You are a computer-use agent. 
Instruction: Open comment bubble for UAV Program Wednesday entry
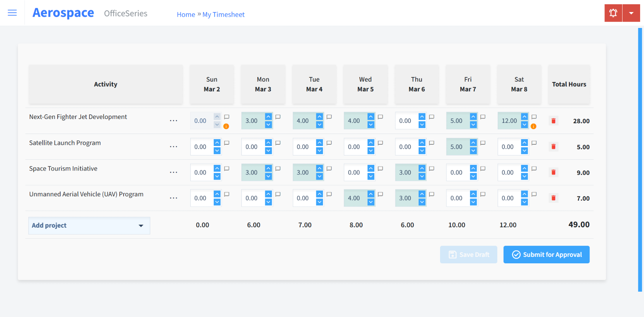pos(380,194)
